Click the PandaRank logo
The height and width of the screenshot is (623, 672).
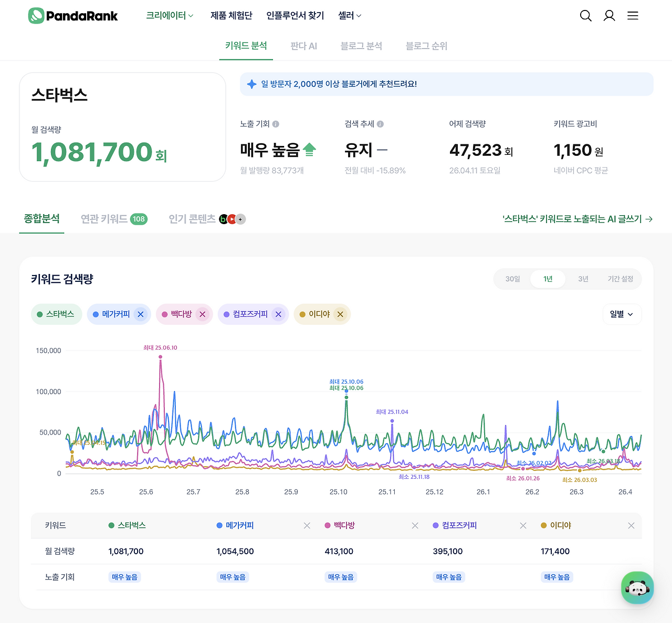(x=73, y=16)
